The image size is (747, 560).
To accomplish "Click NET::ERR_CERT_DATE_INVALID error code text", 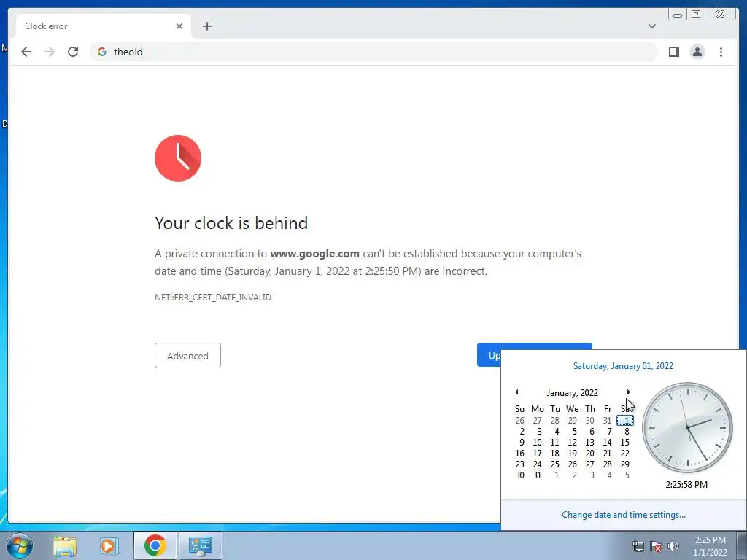I will [213, 297].
